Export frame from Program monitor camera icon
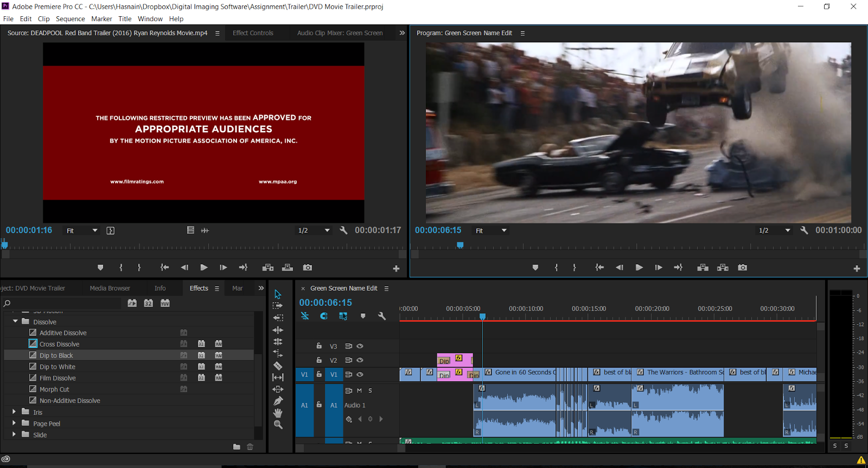Viewport: 868px width, 468px height. coord(743,267)
